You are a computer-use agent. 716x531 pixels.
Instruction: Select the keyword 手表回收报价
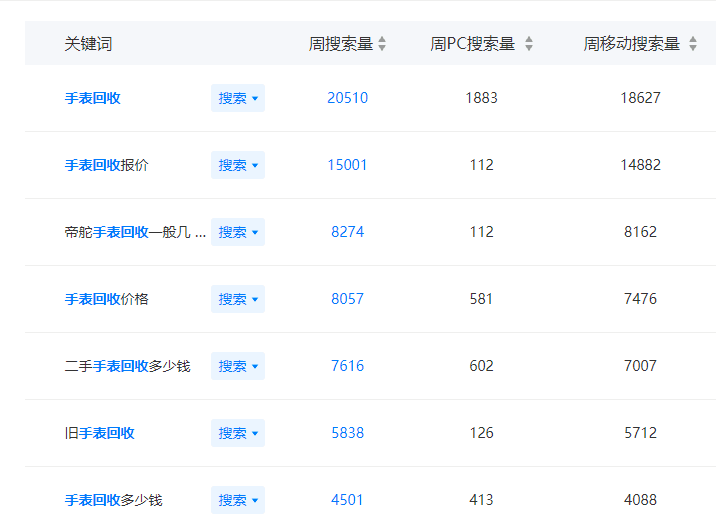pos(107,165)
